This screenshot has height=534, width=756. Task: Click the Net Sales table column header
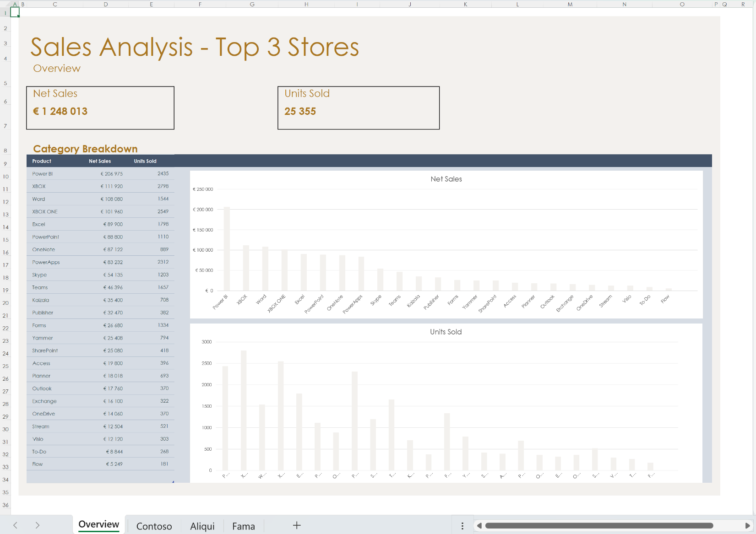(100, 161)
